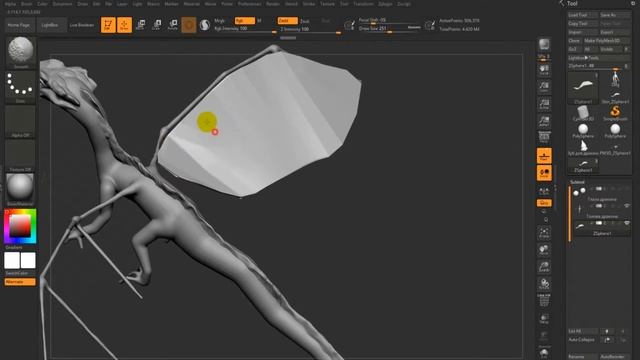Open the Brush menu

coord(27,4)
